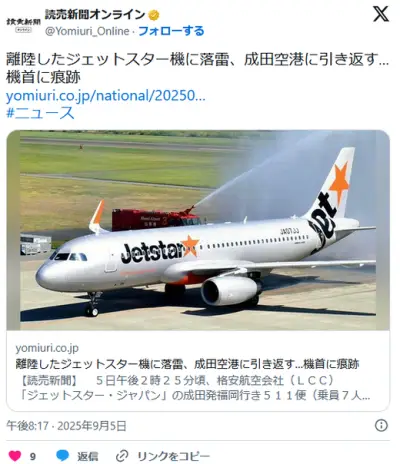Open the Jetstar airplane photo
Image resolution: width=400 pixels, height=464 pixels.
(x=198, y=230)
